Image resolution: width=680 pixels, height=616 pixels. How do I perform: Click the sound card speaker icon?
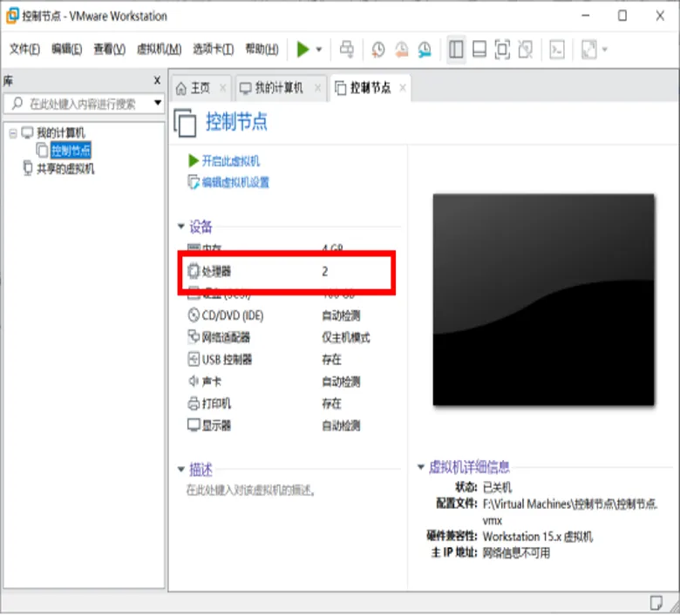(x=194, y=381)
